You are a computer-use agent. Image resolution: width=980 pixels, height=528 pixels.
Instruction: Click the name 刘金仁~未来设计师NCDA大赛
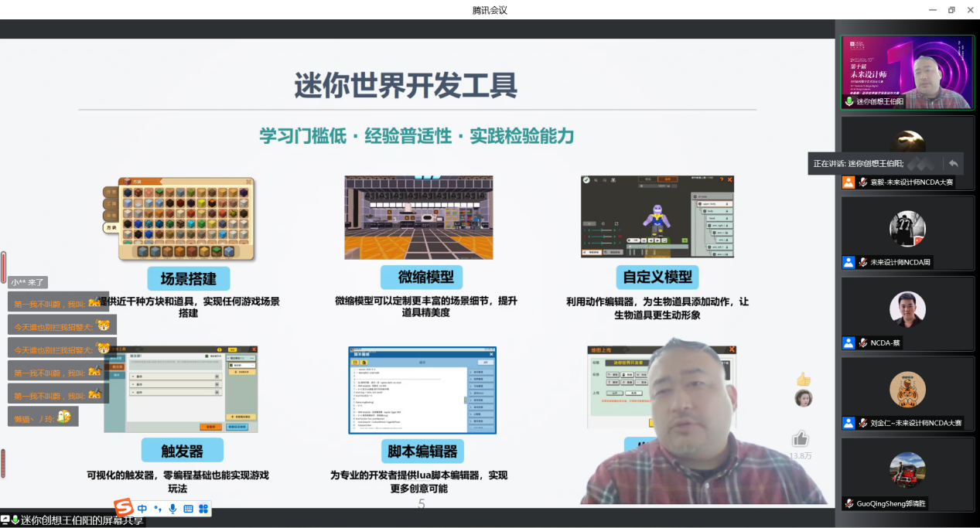click(916, 423)
